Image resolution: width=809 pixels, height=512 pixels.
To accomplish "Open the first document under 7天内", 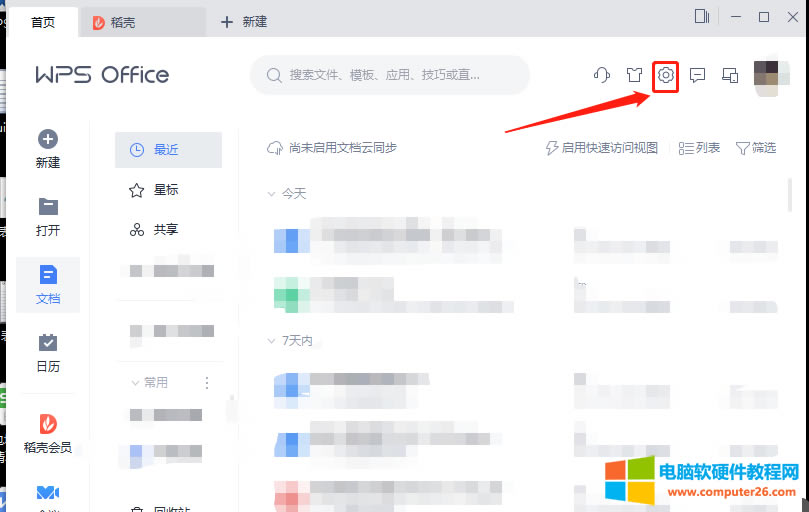I will (525, 390).
